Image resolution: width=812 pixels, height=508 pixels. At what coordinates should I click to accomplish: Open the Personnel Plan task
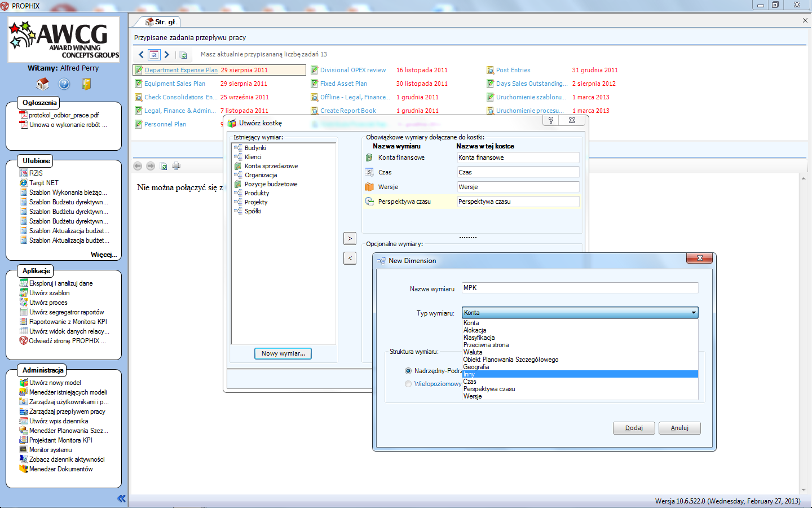click(x=165, y=124)
